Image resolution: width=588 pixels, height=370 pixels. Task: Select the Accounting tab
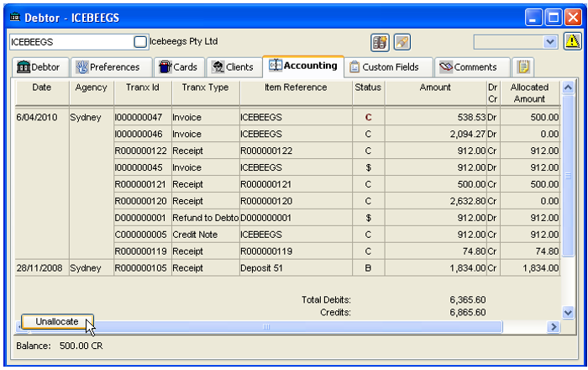[x=303, y=66]
